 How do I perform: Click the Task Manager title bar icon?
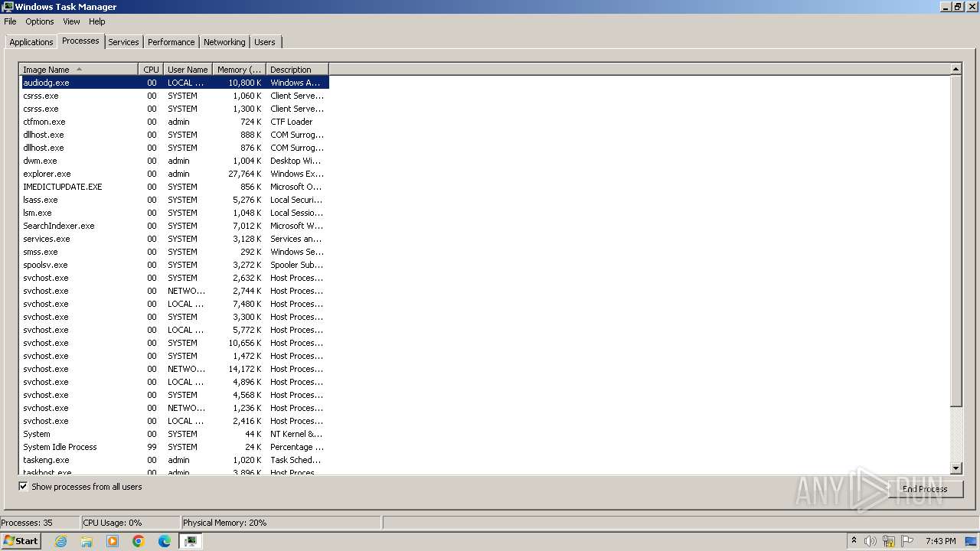8,7
